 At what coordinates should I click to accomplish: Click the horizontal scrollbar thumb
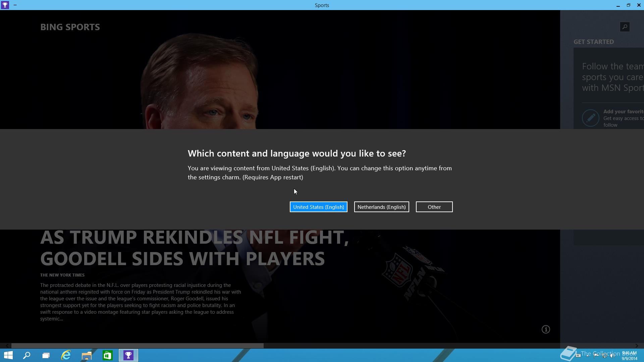(138, 346)
